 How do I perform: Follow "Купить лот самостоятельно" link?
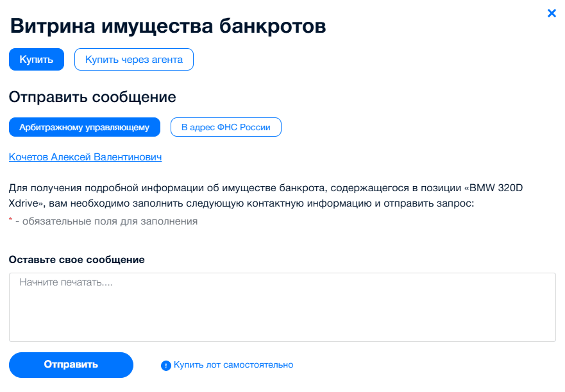[233, 365]
